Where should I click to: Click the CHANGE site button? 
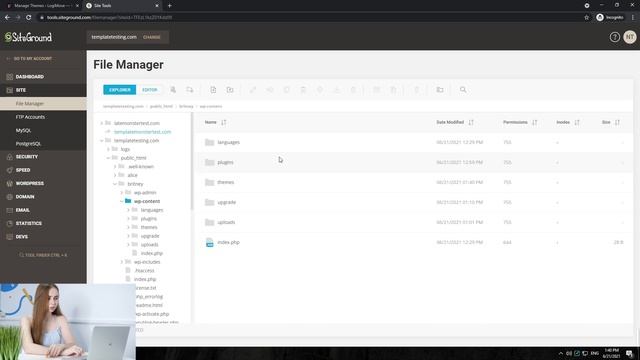point(152,37)
